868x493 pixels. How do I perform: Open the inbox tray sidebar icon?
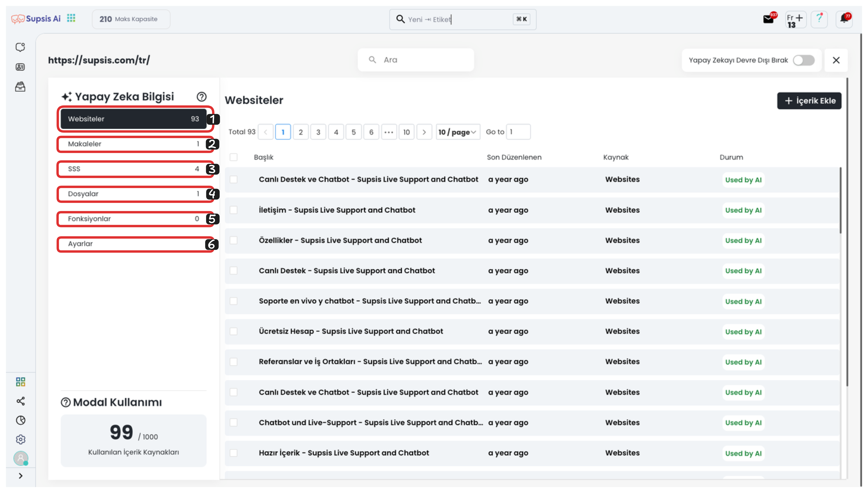pyautogui.click(x=20, y=87)
